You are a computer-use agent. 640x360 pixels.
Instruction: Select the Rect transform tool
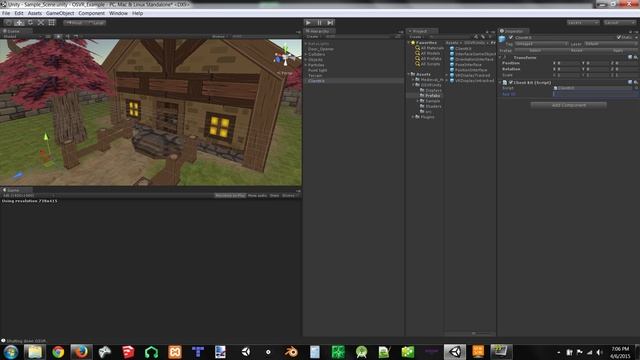coord(52,23)
